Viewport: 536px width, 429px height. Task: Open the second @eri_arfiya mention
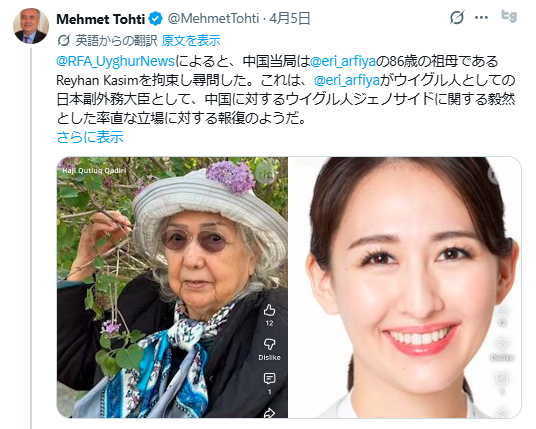click(347, 80)
